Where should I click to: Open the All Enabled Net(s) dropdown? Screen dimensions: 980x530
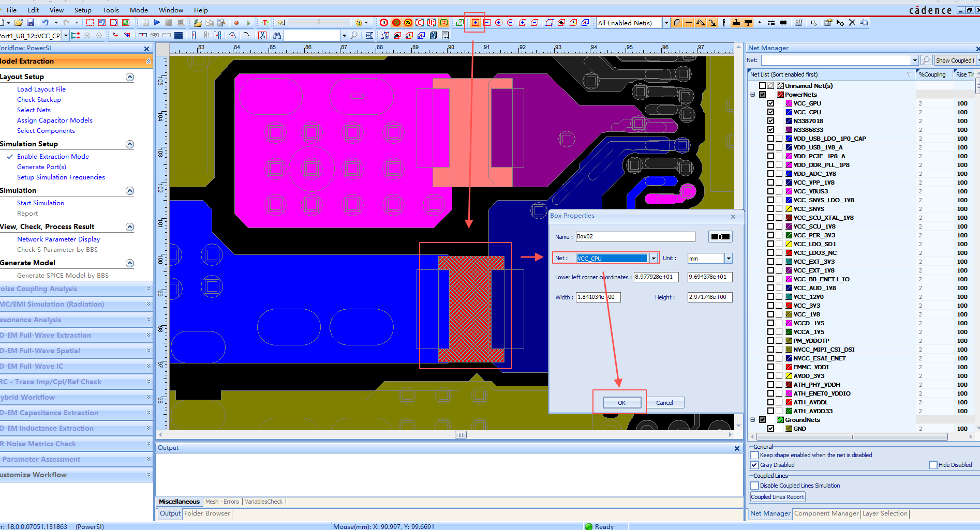pyautogui.click(x=666, y=23)
